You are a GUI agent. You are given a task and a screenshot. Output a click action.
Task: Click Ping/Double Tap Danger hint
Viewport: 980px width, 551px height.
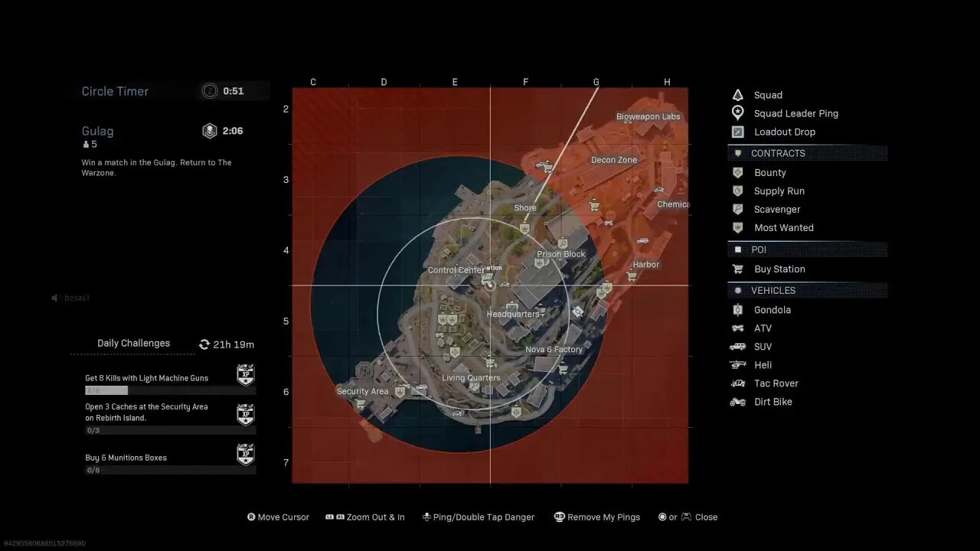pyautogui.click(x=478, y=517)
